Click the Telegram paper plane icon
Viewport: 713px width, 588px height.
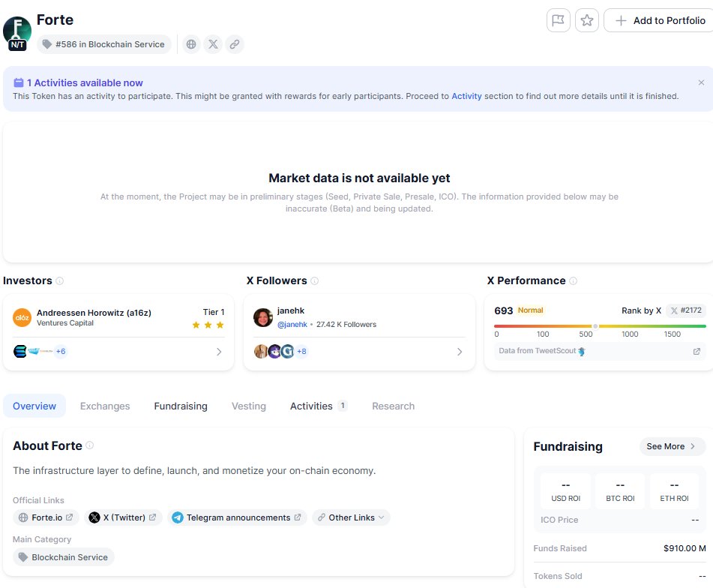click(178, 517)
